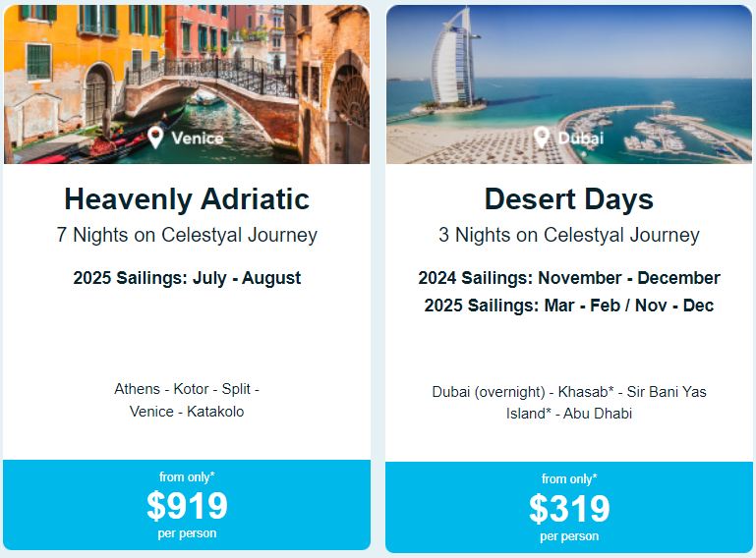Click 'per person' under the $319 price
The image size is (756, 558).
569,536
